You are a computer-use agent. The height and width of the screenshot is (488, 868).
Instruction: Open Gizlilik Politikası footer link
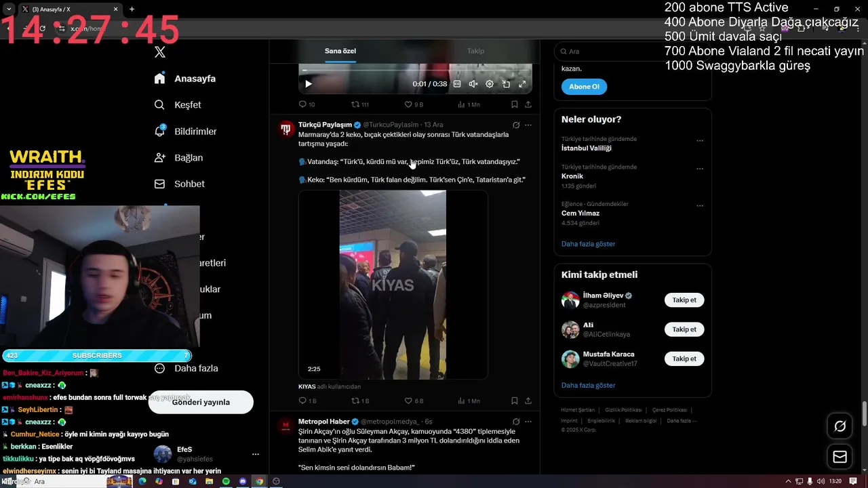point(623,410)
